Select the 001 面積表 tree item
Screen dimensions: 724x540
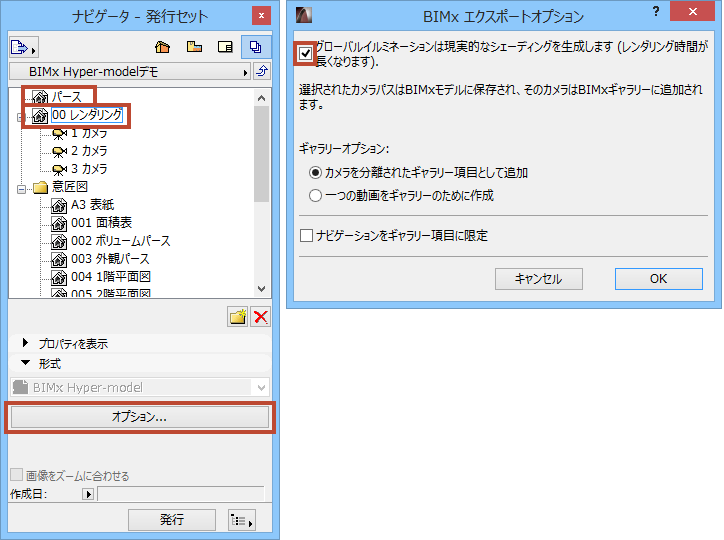[x=102, y=223]
